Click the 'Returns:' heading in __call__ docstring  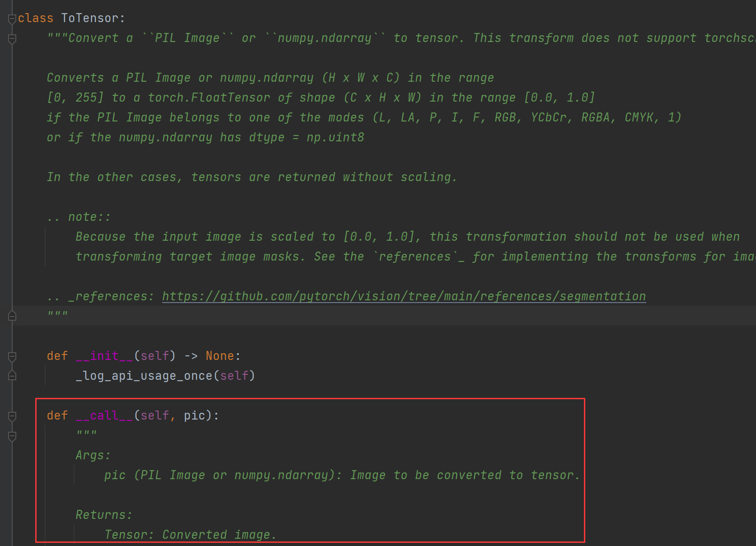(103, 515)
